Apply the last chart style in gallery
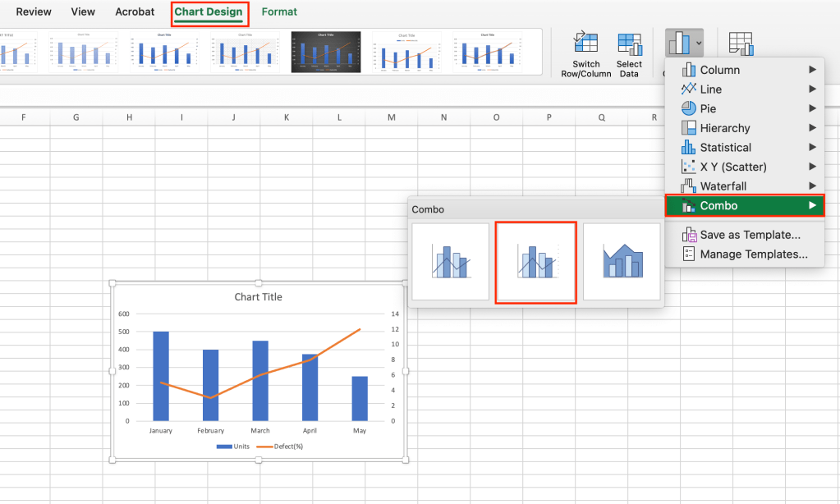This screenshot has width=840, height=504. pos(488,52)
